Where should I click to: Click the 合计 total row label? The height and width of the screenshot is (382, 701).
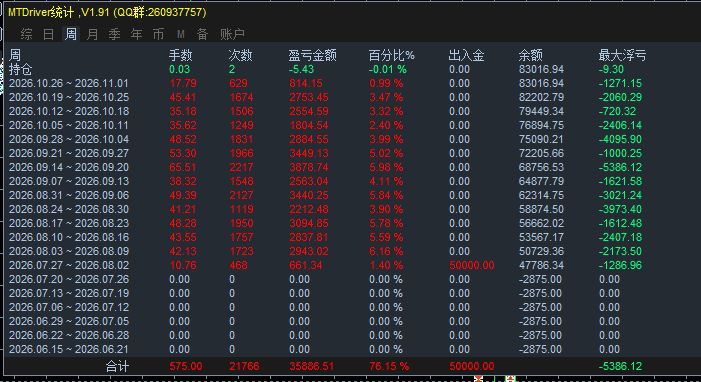click(x=118, y=366)
